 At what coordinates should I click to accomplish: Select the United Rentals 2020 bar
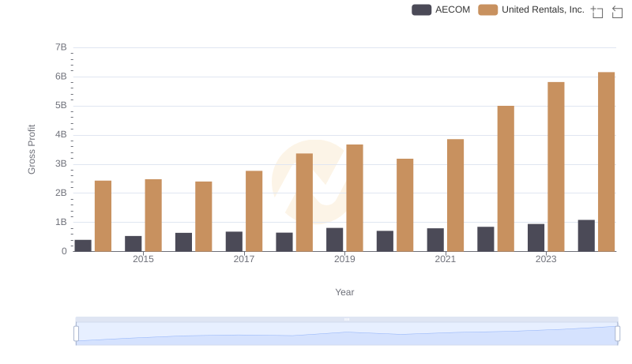tap(404, 205)
